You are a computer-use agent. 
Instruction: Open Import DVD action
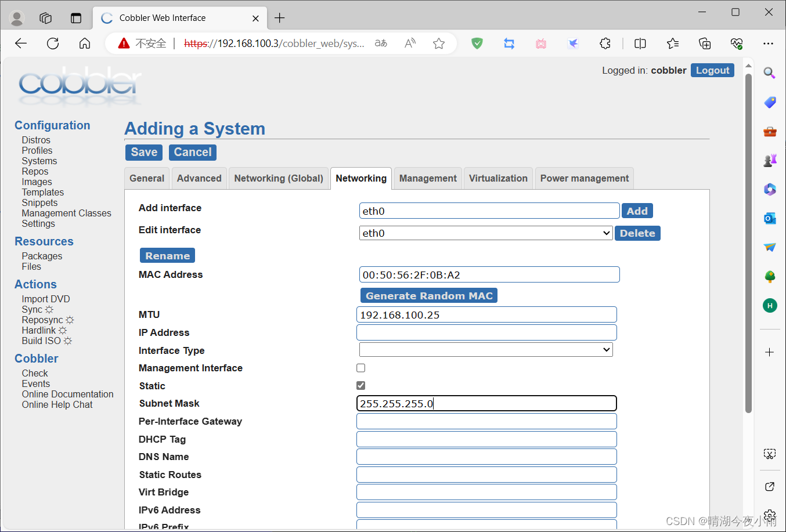click(x=46, y=299)
